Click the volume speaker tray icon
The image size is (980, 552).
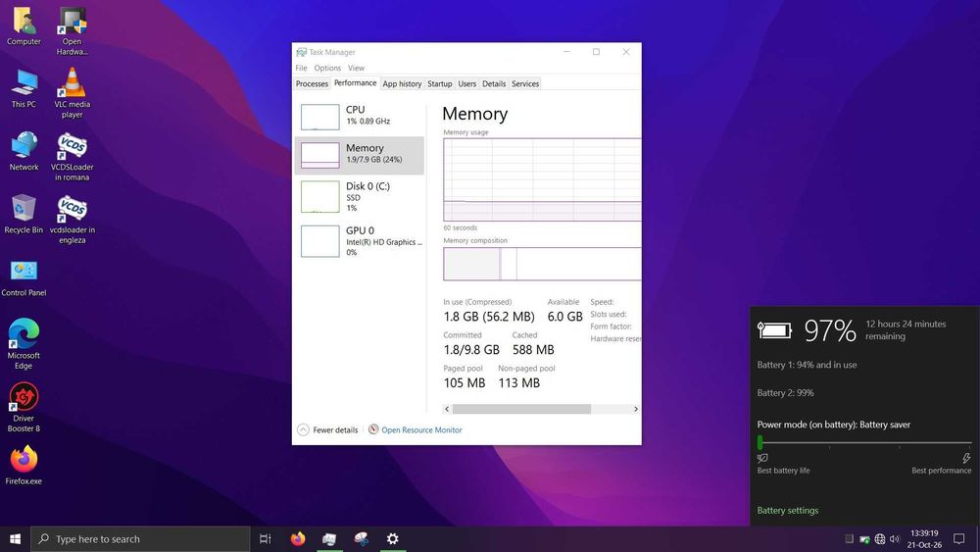click(895, 539)
